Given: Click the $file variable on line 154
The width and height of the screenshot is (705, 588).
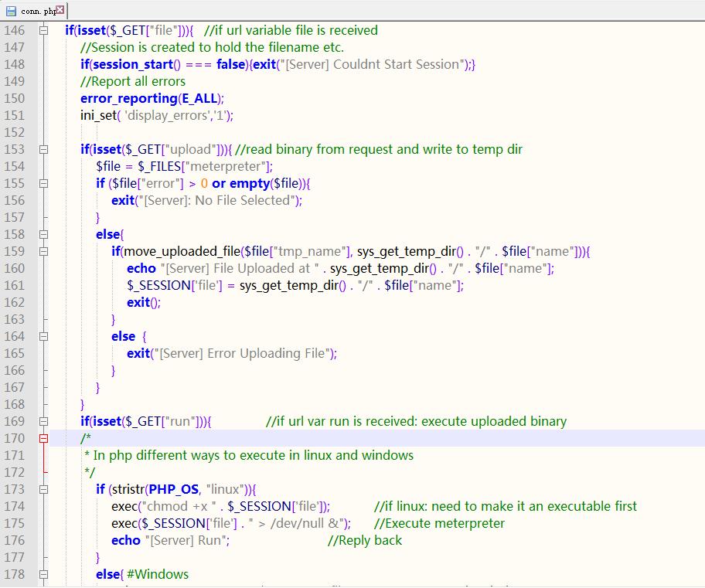Looking at the screenshot, I should 108,167.
